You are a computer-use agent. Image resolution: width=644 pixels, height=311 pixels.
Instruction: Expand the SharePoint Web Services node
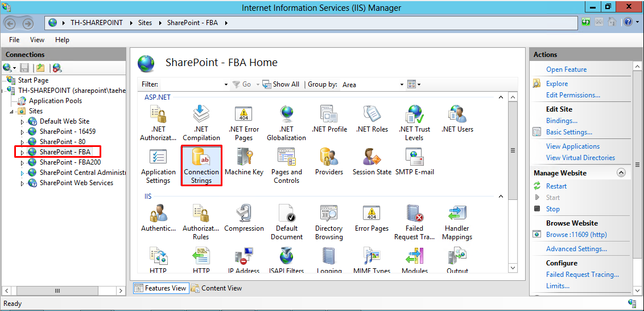22,183
